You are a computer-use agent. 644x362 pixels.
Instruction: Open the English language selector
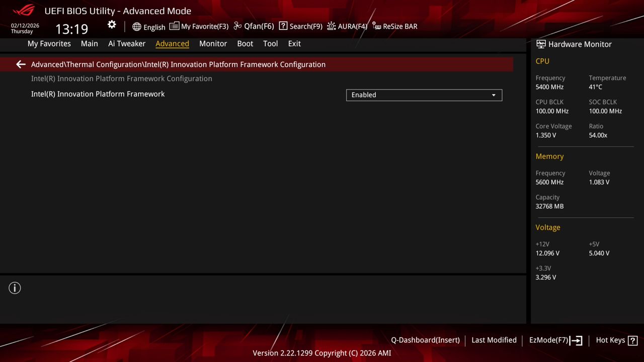tap(149, 27)
